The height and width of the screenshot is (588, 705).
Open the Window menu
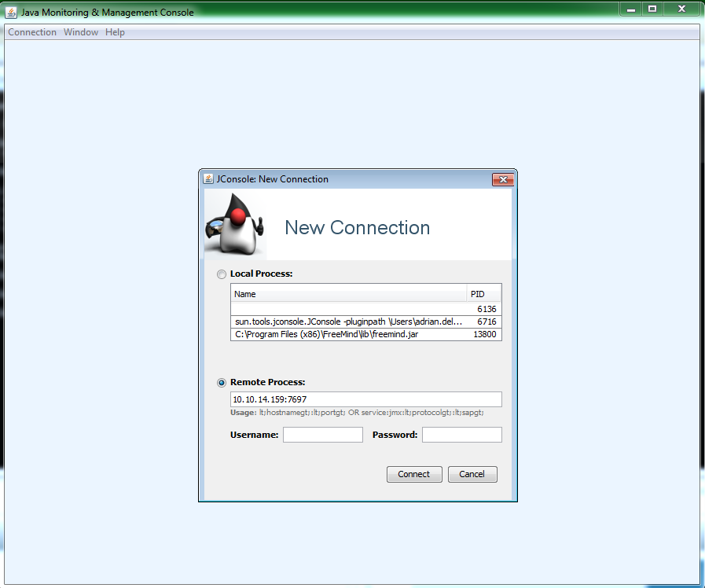click(81, 32)
